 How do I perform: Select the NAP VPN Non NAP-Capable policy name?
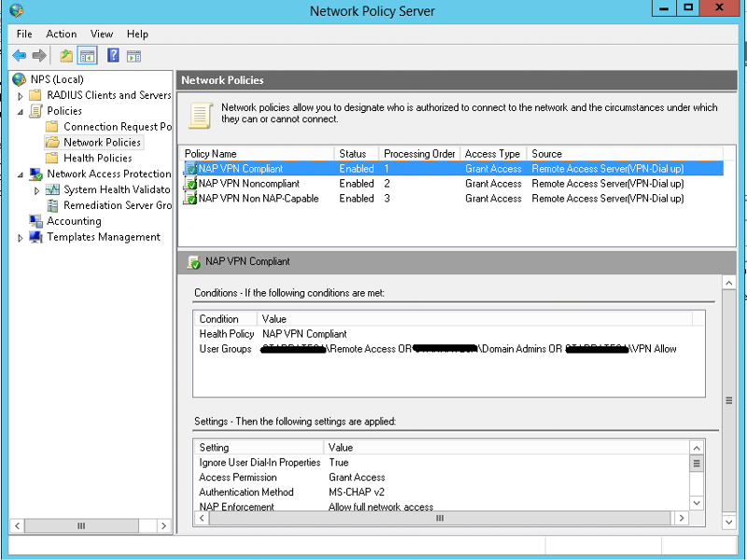pyautogui.click(x=259, y=198)
